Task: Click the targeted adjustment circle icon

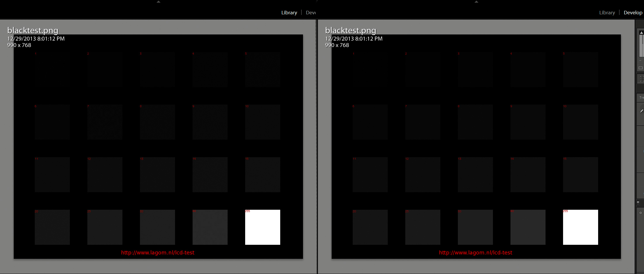Action: tap(640, 213)
